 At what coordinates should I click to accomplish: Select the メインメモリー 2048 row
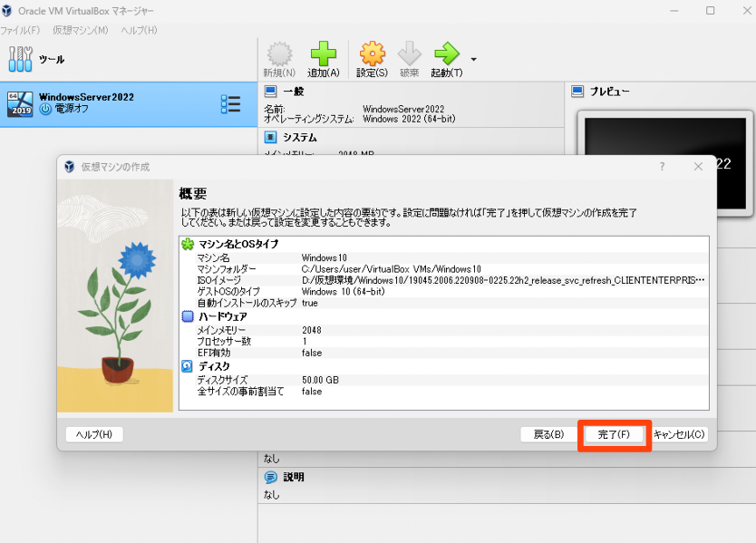coord(443,330)
